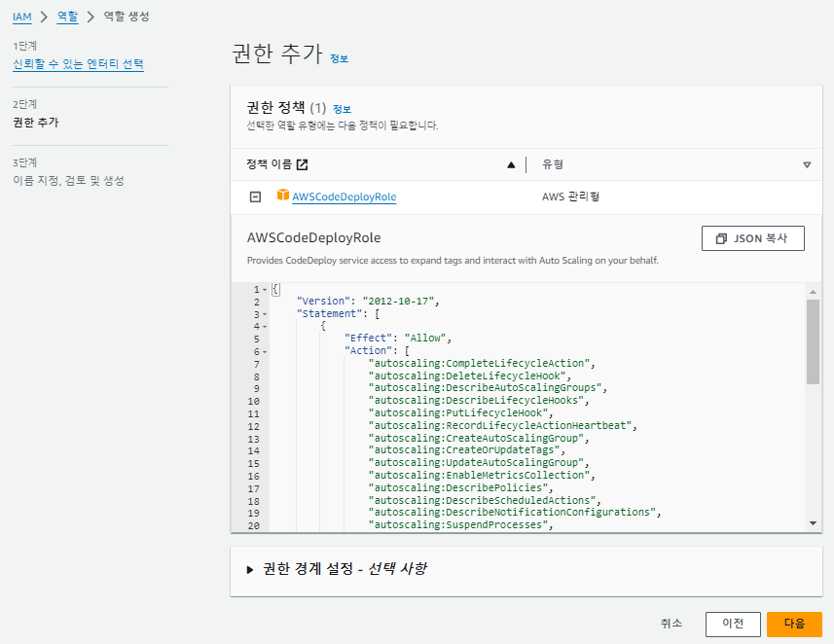
Task: Sort the 유형 column with down arrow
Action: (807, 164)
